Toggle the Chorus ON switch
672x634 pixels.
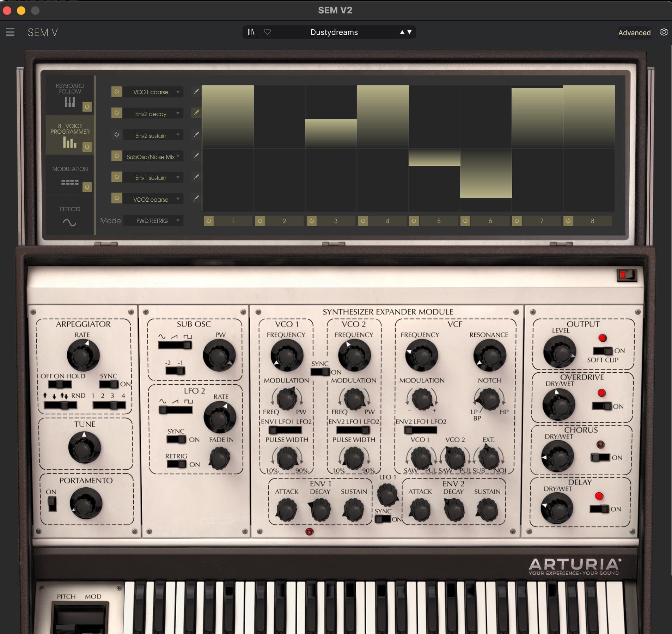tap(600, 457)
